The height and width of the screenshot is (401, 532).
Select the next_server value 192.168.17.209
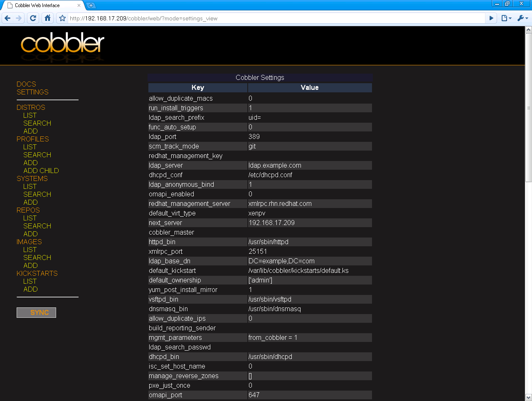point(271,223)
